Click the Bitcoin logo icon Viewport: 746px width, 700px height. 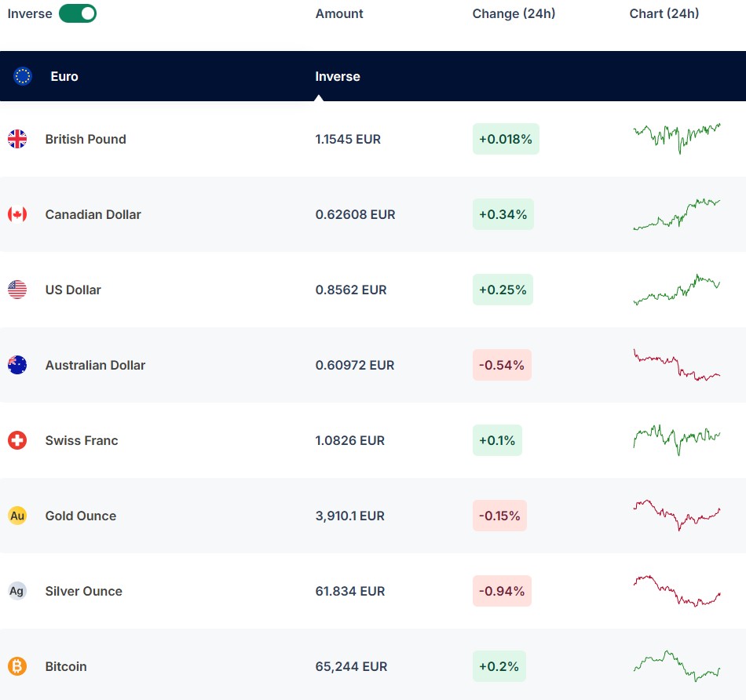tap(17, 666)
